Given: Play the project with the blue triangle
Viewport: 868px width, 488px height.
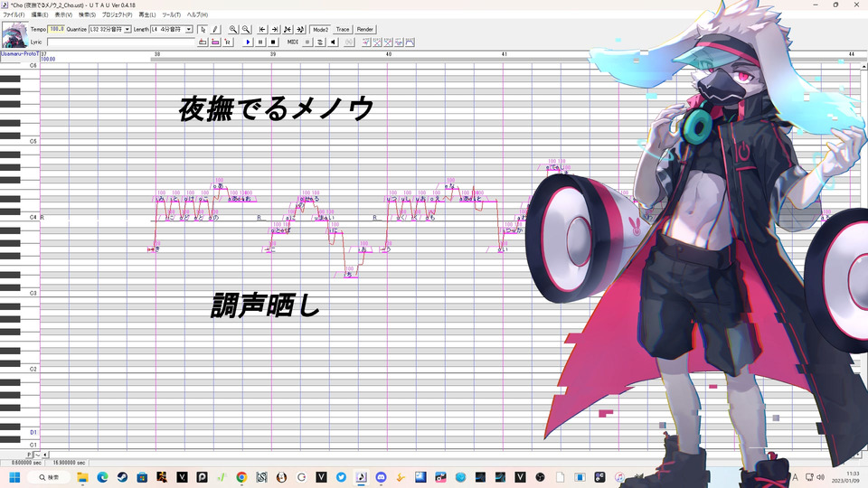Looking at the screenshot, I should 248,42.
